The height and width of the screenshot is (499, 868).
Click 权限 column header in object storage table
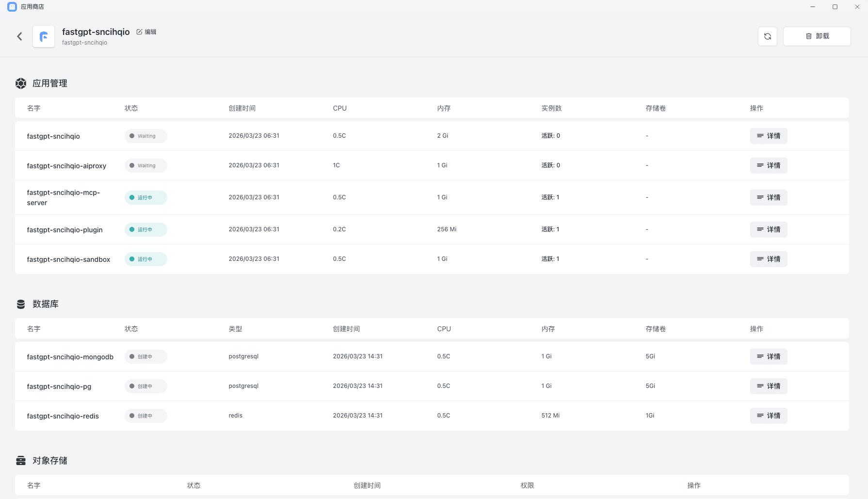coord(527,485)
